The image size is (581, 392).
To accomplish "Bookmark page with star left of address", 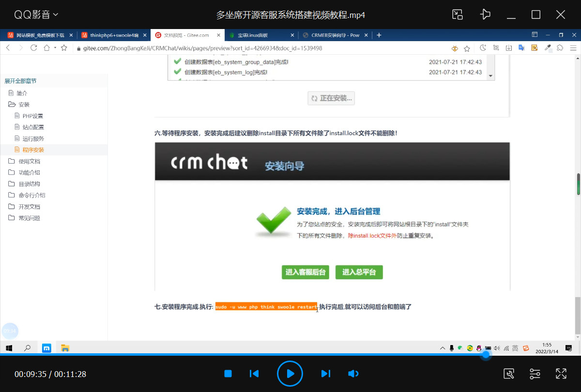I will tap(64, 48).
